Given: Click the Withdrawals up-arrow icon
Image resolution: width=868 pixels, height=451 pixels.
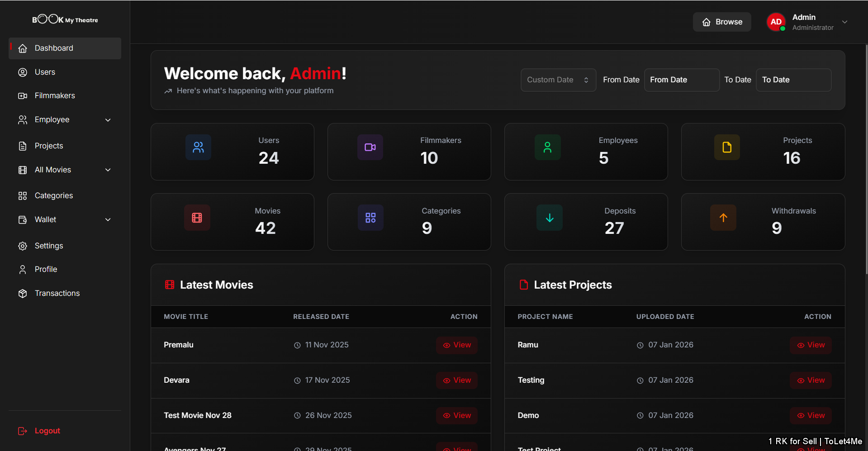Looking at the screenshot, I should click(x=723, y=218).
